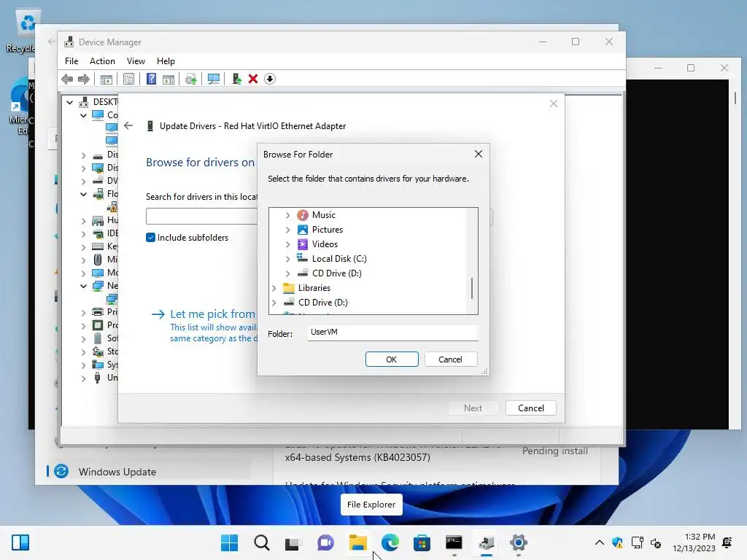Expand the IDE controllers category
This screenshot has height=560, width=747.
click(83, 234)
